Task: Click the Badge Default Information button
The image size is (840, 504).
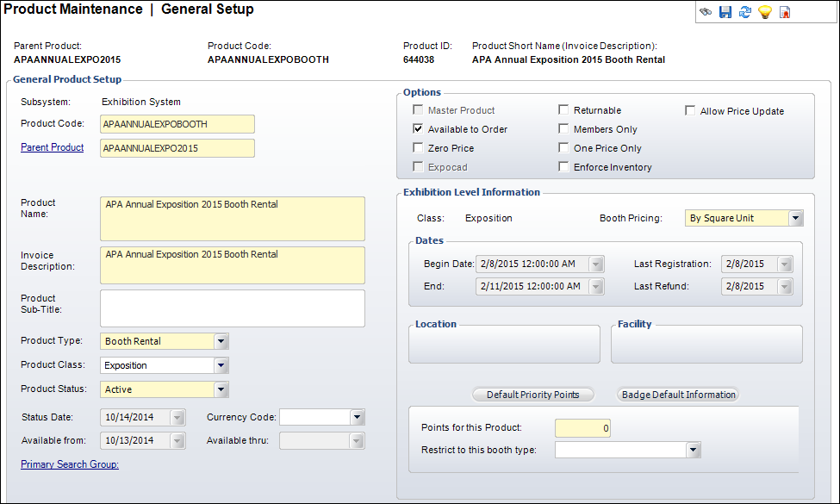Action: click(x=678, y=395)
